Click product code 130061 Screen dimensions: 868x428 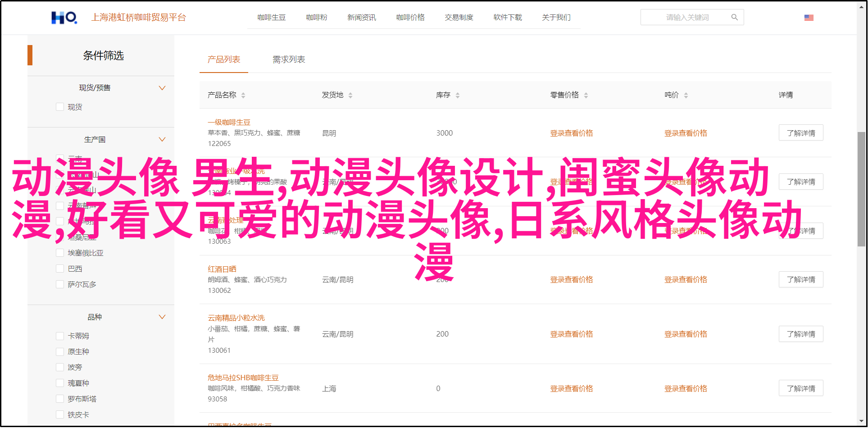219,351
